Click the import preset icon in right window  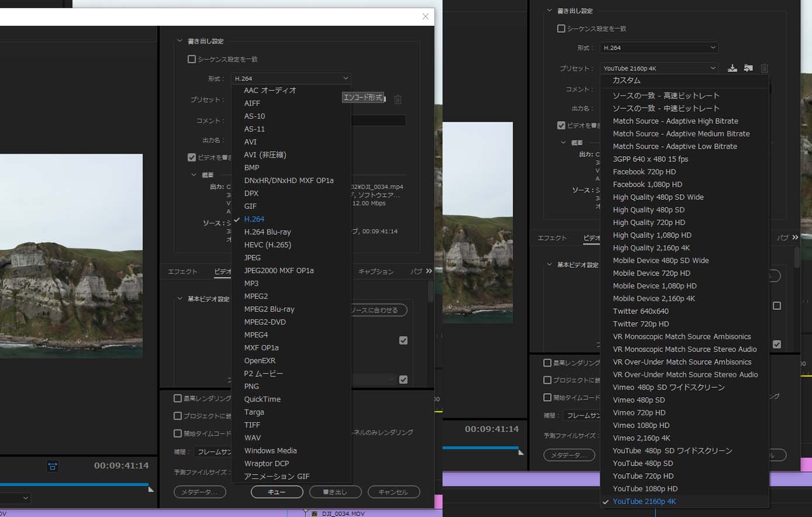pos(748,68)
